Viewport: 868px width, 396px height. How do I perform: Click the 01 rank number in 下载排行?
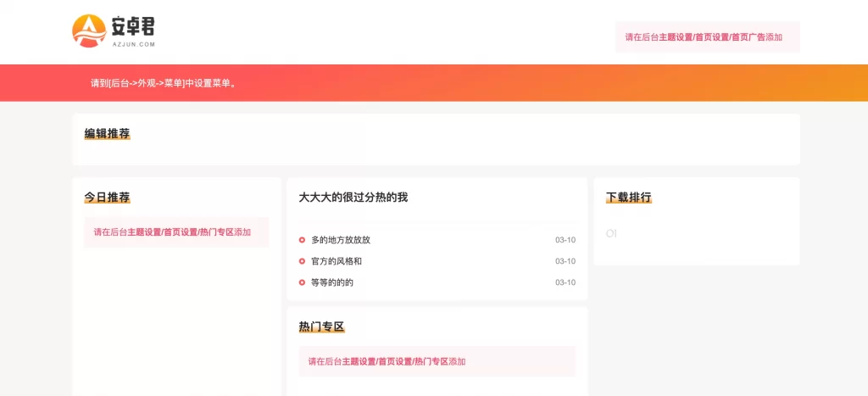tap(611, 234)
